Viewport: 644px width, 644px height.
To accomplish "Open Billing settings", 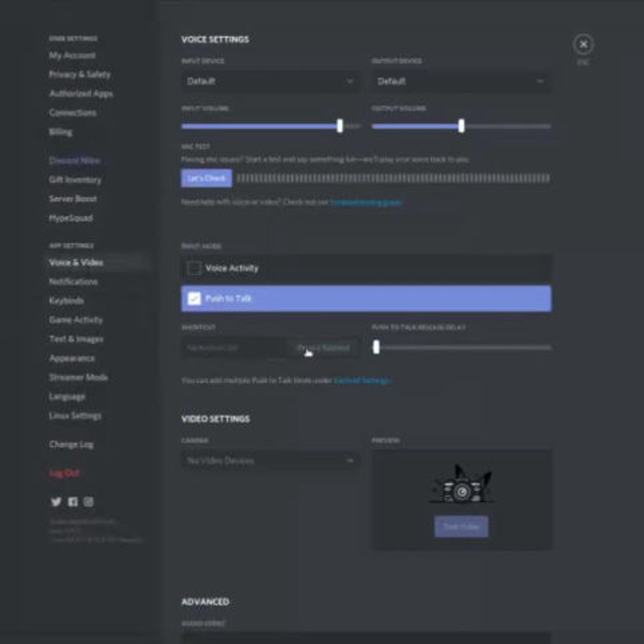I will tap(61, 132).
